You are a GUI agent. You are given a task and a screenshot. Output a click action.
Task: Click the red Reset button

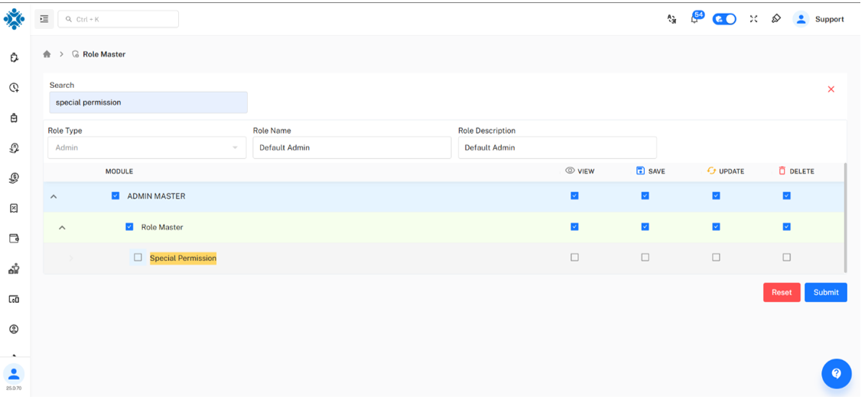pyautogui.click(x=781, y=292)
